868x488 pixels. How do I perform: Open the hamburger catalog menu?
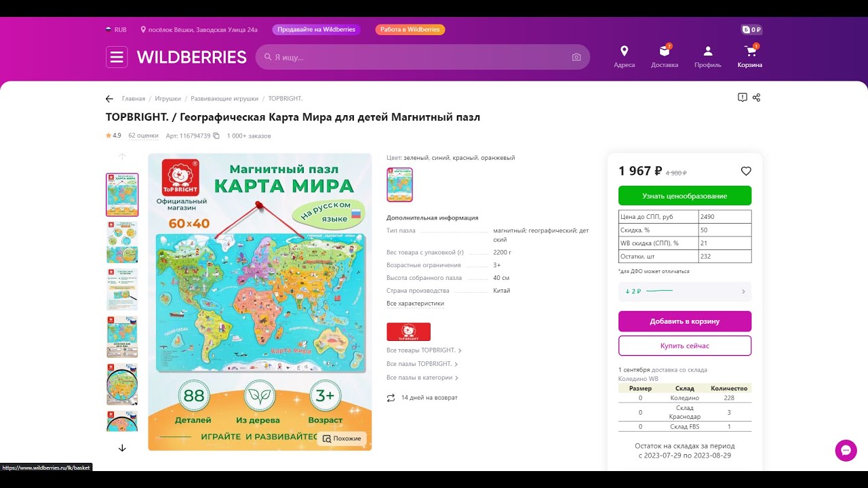[117, 57]
